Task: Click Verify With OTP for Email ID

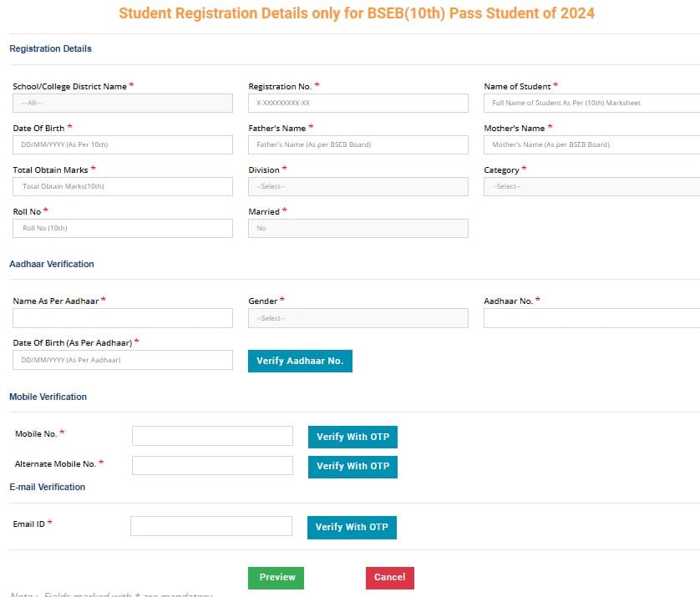Action: [x=353, y=527]
